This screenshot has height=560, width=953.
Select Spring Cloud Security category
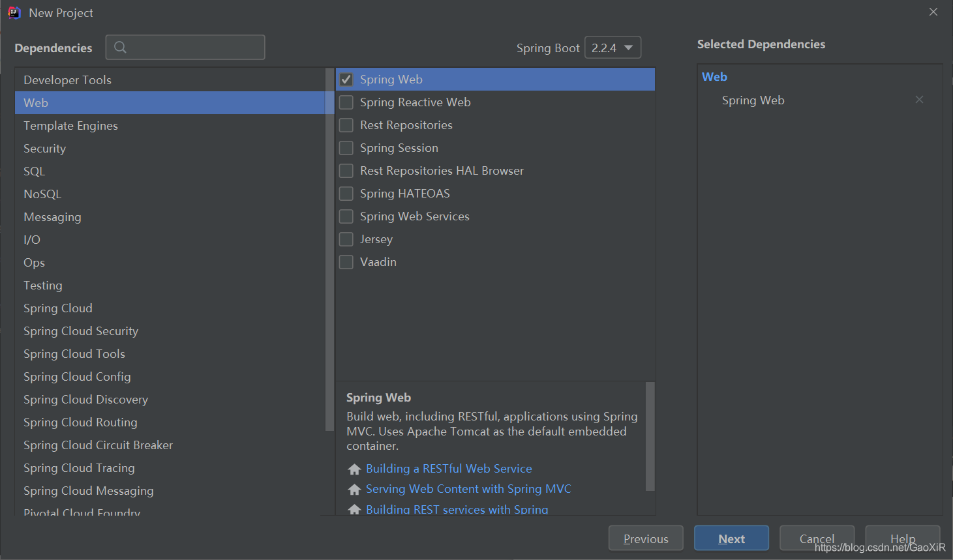170,331
